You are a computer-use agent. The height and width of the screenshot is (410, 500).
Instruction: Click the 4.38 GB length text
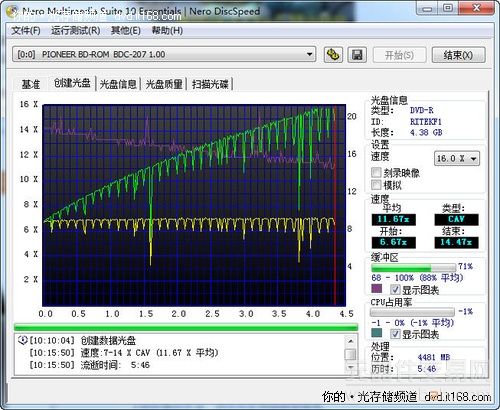click(426, 133)
